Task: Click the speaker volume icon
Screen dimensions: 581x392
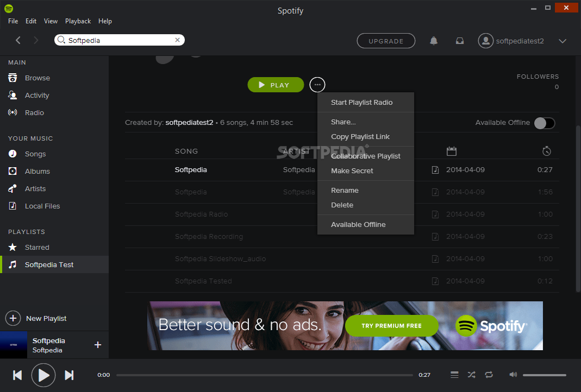Action: tap(513, 375)
